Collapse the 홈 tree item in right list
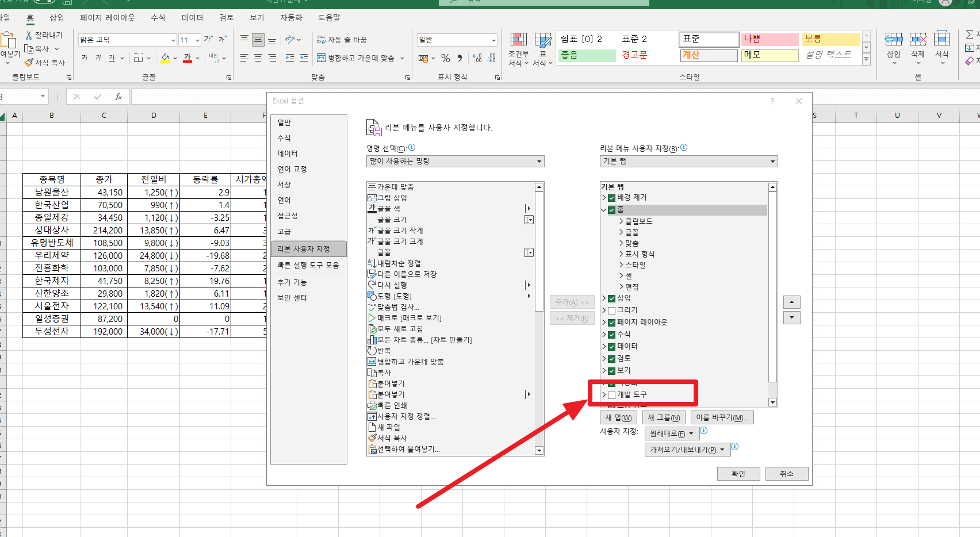Viewport: 980px width, 537px height. [603, 209]
